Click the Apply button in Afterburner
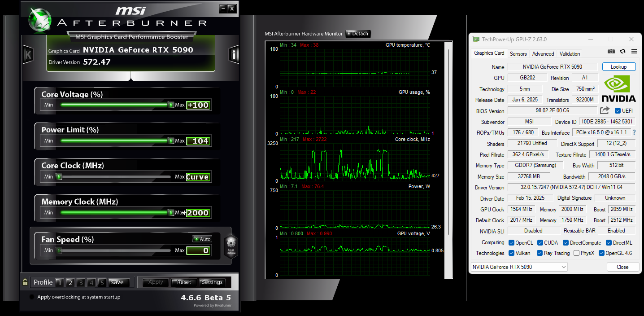The width and height of the screenshot is (644, 316). click(x=156, y=282)
